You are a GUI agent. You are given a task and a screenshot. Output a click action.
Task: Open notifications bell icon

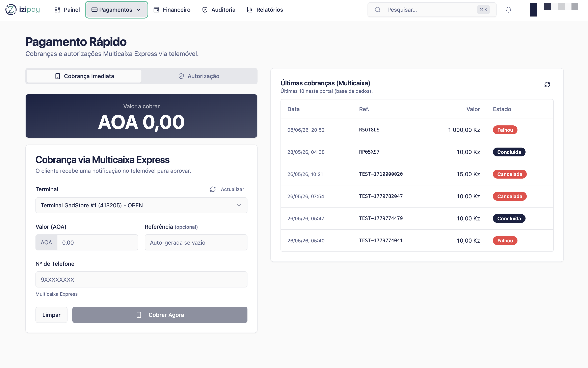click(x=509, y=10)
